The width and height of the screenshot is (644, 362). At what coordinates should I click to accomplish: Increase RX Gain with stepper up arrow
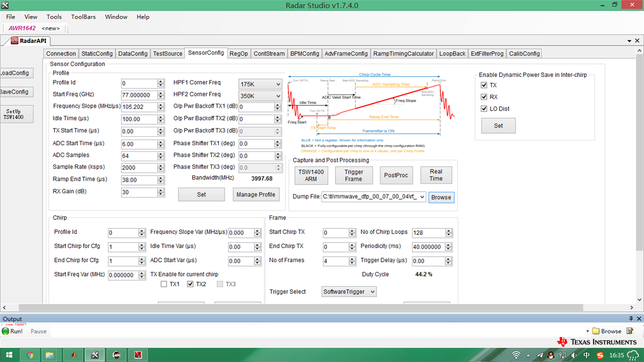point(161,190)
